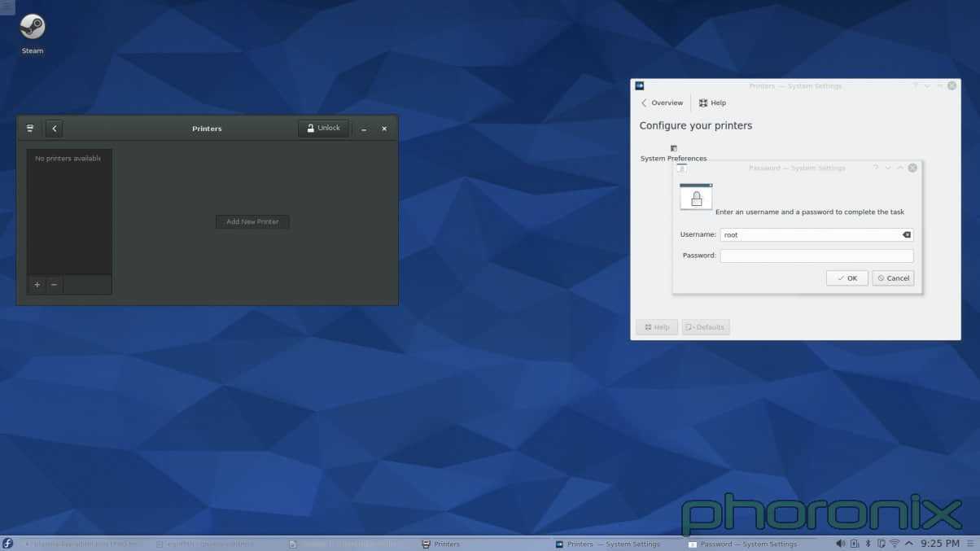Cancel the Password dialog
This screenshot has width=980, height=551.
893,278
